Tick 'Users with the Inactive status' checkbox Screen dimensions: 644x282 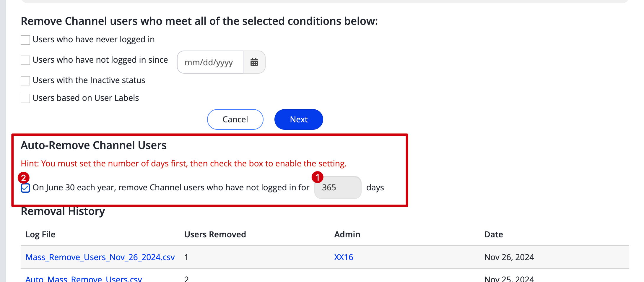pyautogui.click(x=25, y=80)
